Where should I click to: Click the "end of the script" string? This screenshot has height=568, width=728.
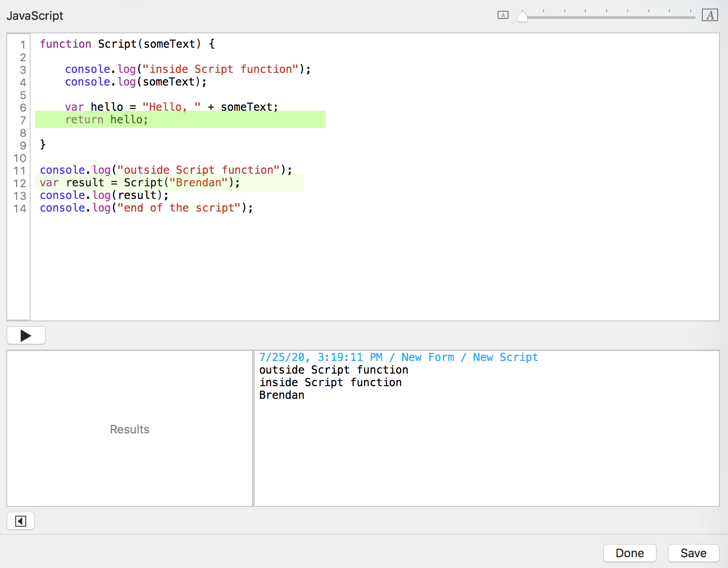tap(179, 208)
